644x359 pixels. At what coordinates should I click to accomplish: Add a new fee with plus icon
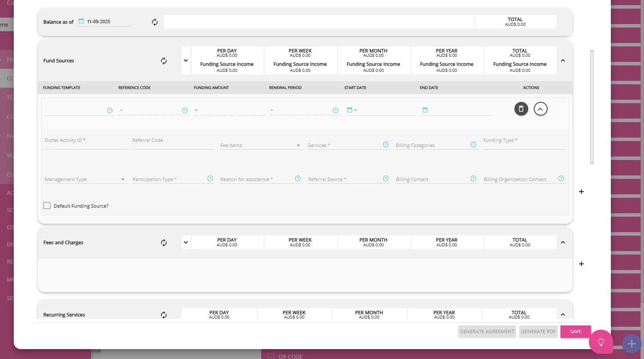pyautogui.click(x=582, y=264)
